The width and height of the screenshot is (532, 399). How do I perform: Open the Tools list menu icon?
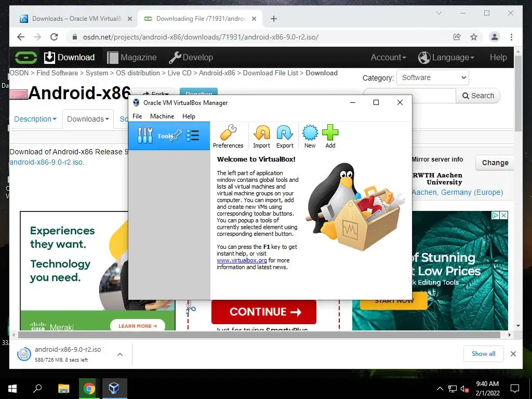coord(193,136)
